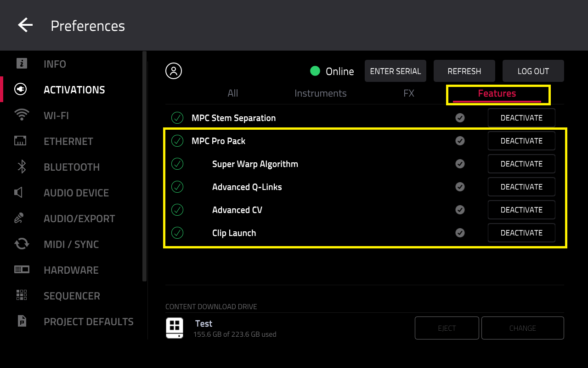Deactivate Clip Launch

click(x=521, y=233)
